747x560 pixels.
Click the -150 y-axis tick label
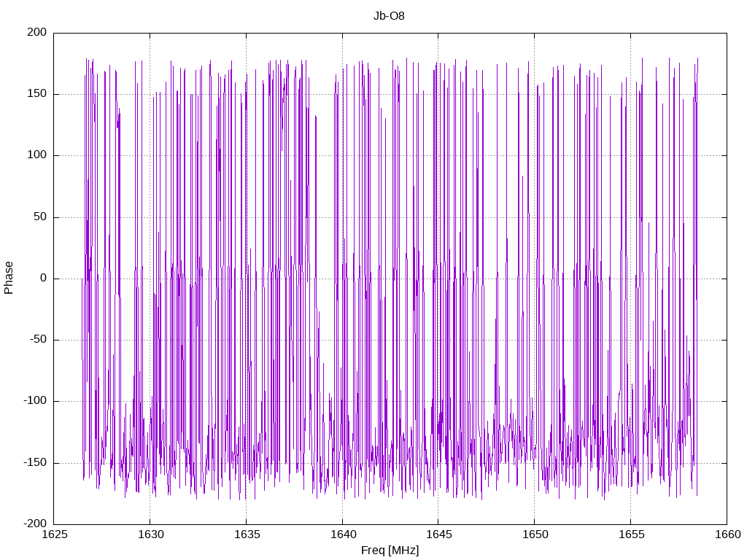click(x=35, y=462)
